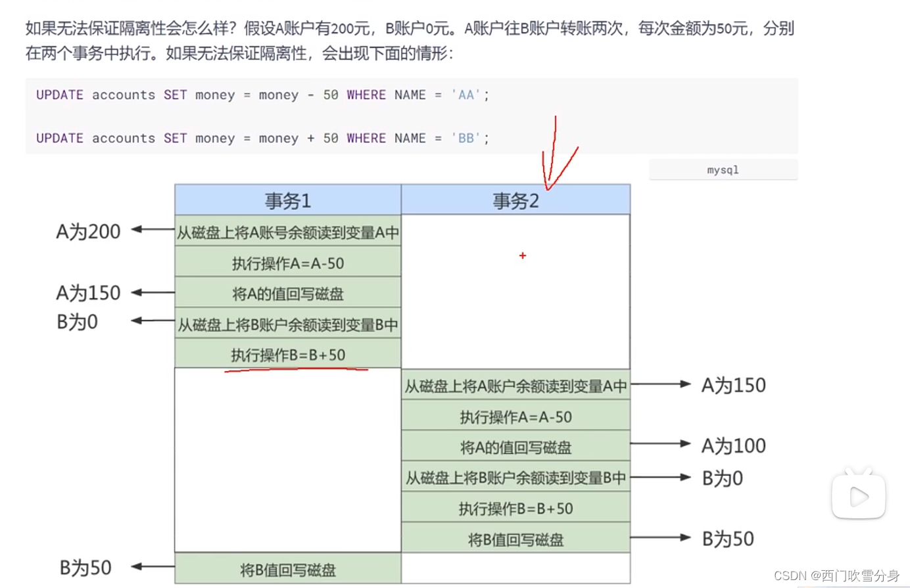Image resolution: width=910 pixels, height=588 pixels.
Task: Click 将B值回写磁盘 in the 事务2 column
Action: coord(516,539)
